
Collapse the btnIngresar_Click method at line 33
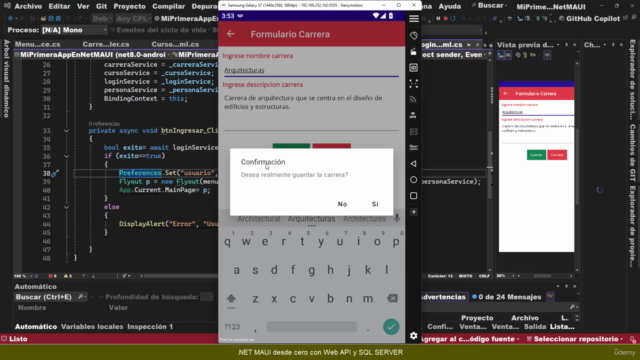(x=66, y=131)
